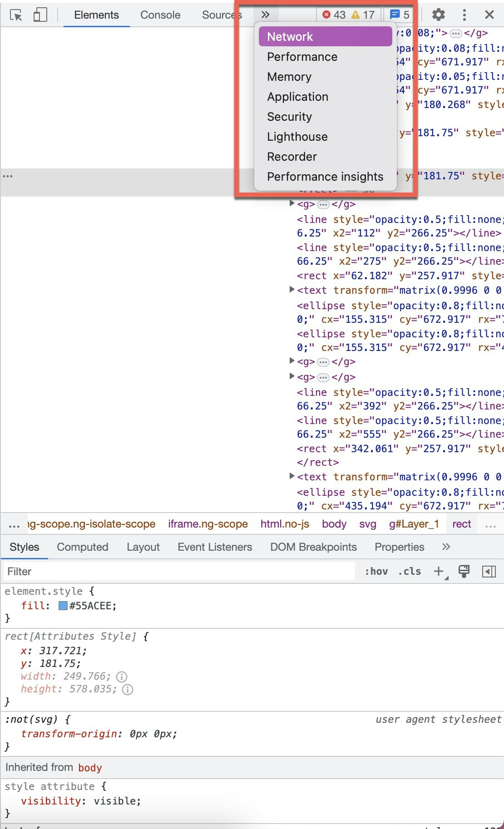Toggle the computed styles sidebar icon
504x829 pixels.
pos(489,572)
